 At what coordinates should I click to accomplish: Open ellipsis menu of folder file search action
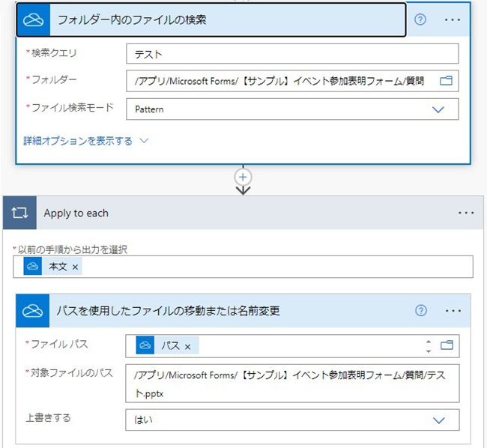453,20
